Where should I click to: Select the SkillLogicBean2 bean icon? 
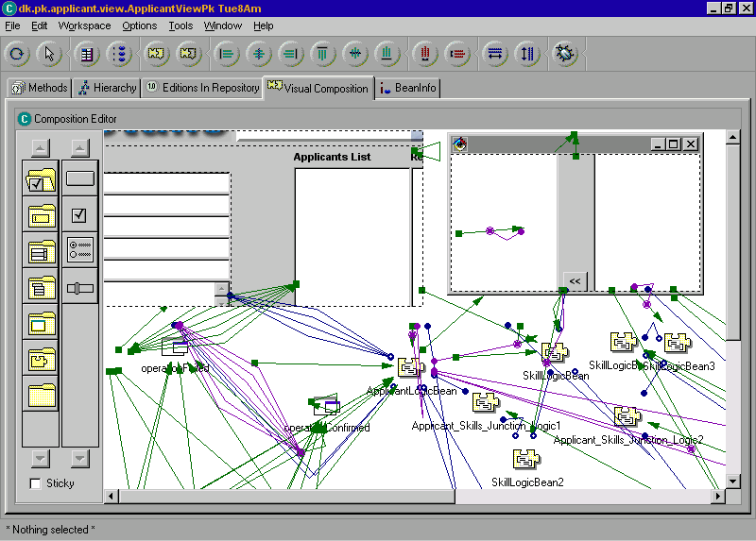[x=525, y=460]
